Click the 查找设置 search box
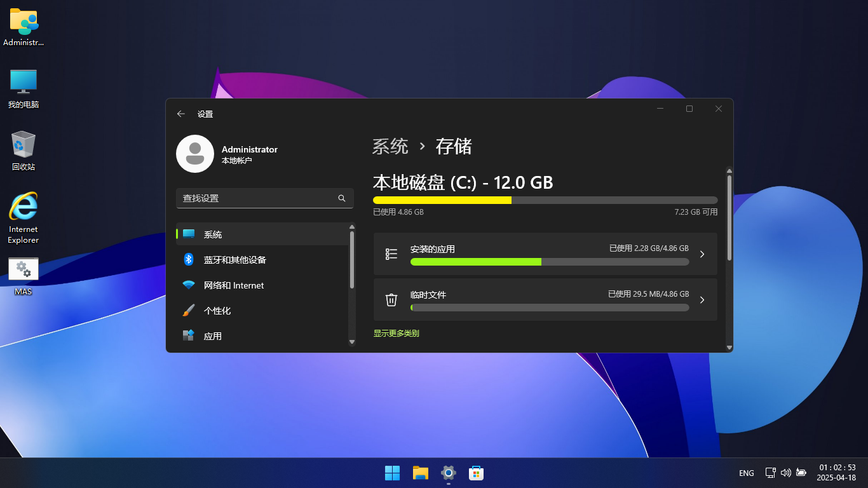The width and height of the screenshot is (868, 488). (x=265, y=198)
